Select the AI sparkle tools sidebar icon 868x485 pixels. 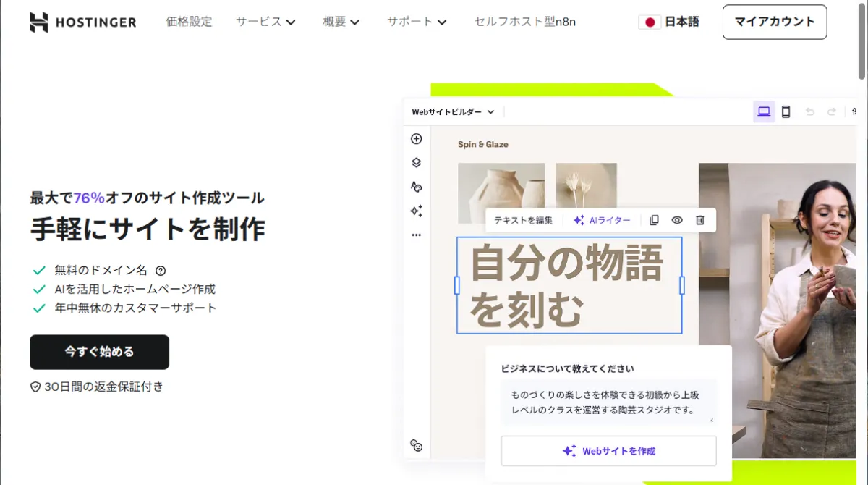pyautogui.click(x=416, y=211)
